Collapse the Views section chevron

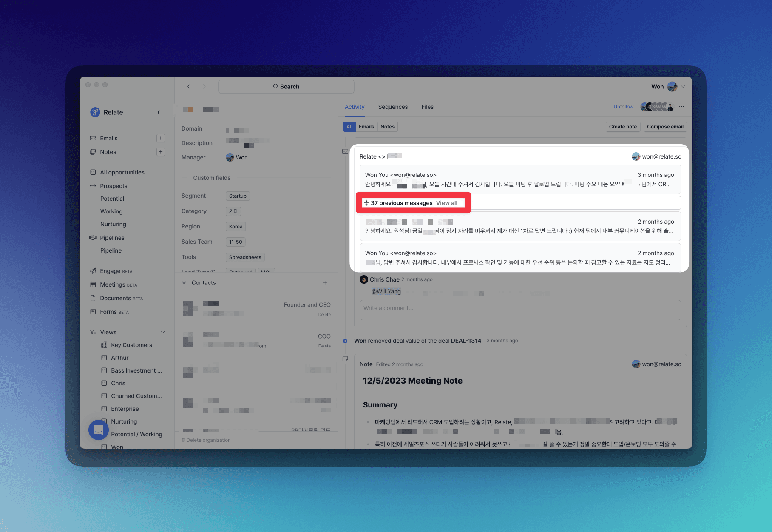162,332
